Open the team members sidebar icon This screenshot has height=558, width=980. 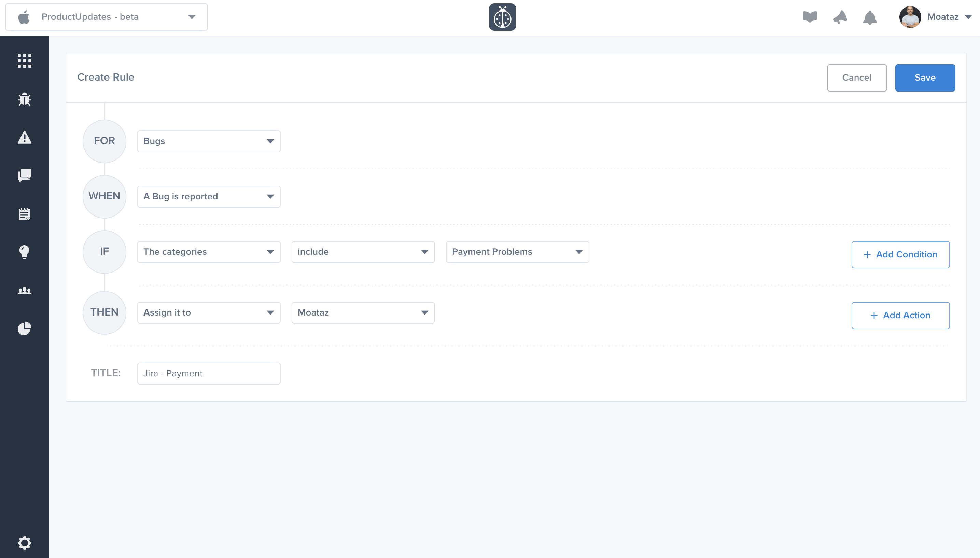click(x=25, y=290)
